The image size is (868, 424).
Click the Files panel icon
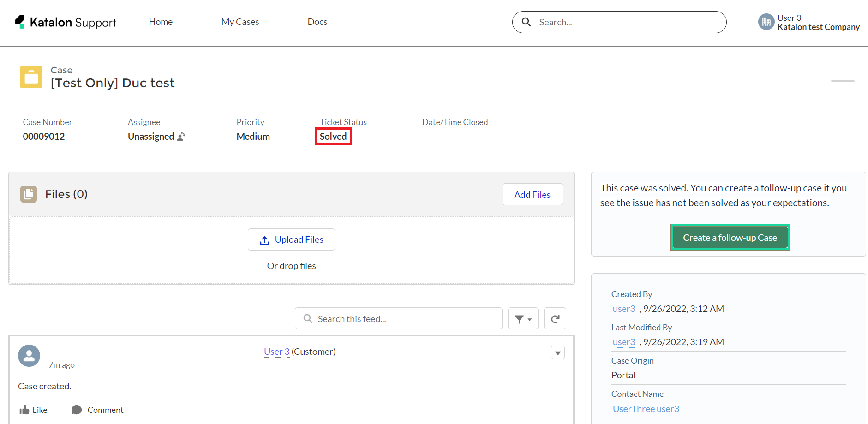click(29, 194)
